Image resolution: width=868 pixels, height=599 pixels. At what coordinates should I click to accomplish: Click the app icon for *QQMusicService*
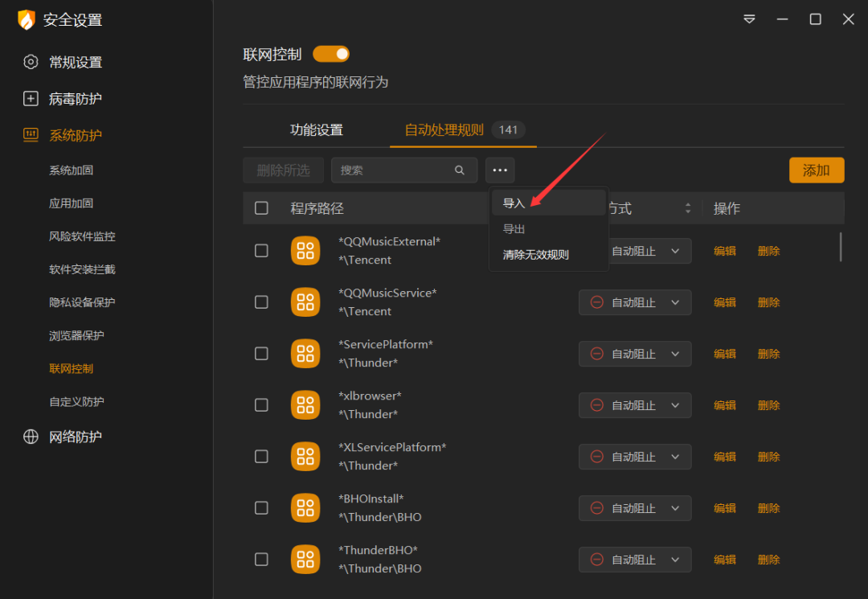tap(305, 302)
